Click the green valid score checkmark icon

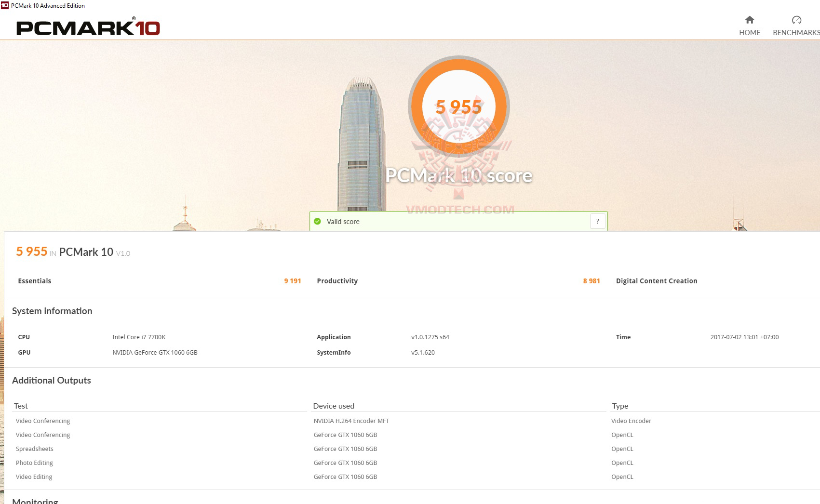coord(317,221)
